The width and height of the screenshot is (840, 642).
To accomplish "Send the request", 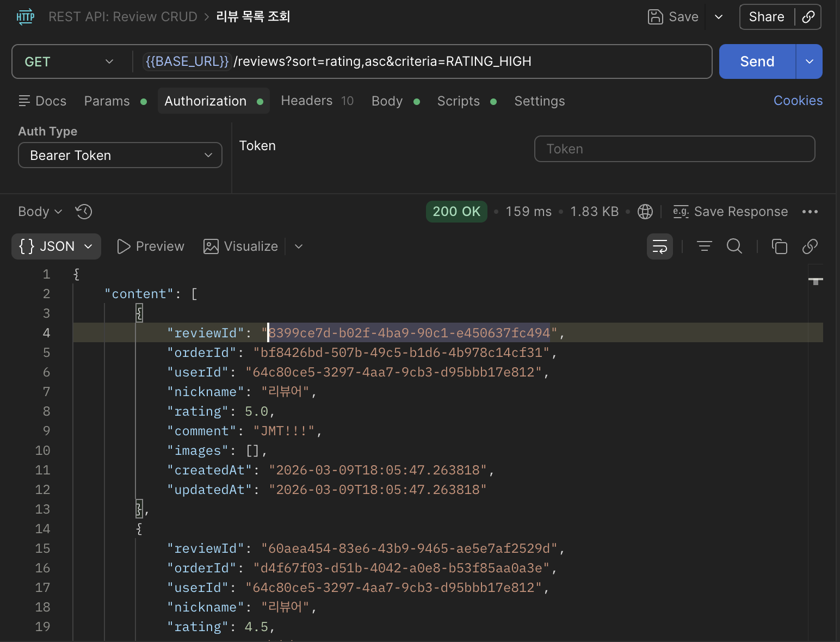I will tap(757, 61).
